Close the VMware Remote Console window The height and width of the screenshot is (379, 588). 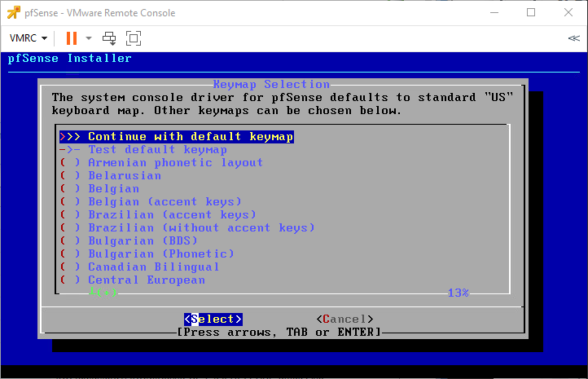(x=568, y=12)
